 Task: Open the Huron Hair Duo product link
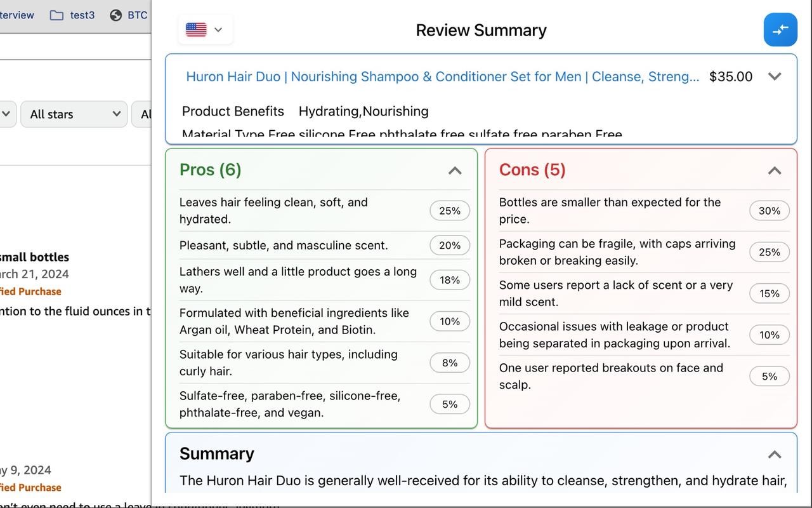442,77
